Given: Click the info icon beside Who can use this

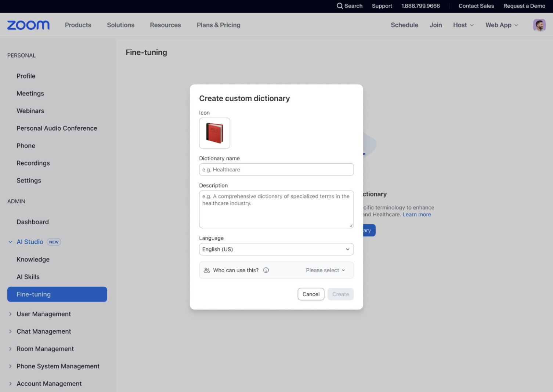Looking at the screenshot, I should (x=266, y=270).
